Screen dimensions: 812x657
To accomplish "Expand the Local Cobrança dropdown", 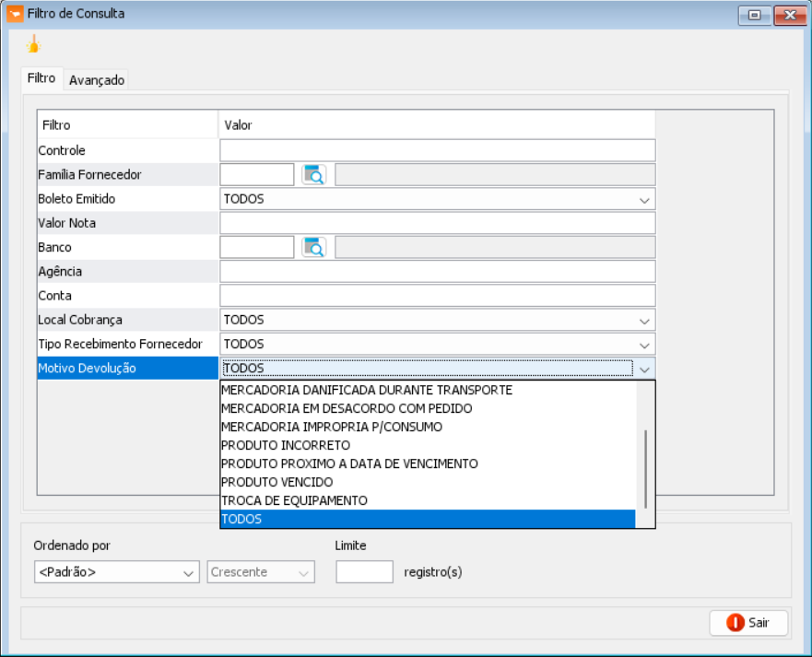I will coord(644,321).
